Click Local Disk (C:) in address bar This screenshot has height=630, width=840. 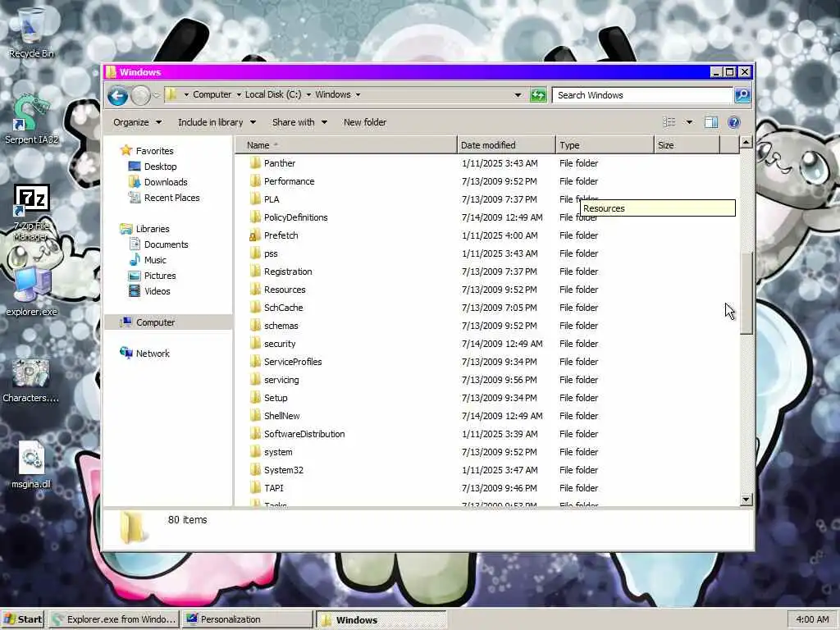coord(273,94)
